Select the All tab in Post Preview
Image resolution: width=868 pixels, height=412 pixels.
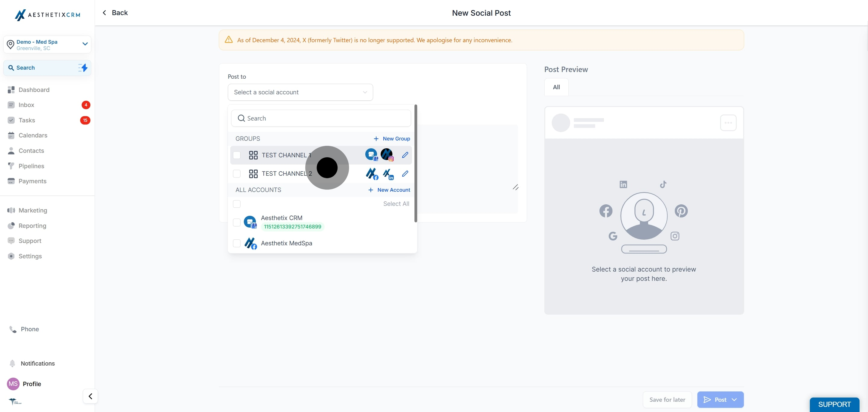click(x=556, y=87)
